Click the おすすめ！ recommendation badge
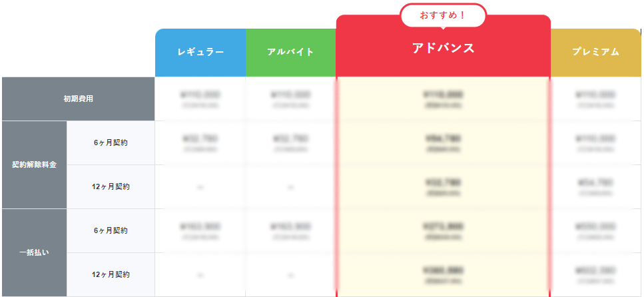 click(x=443, y=15)
